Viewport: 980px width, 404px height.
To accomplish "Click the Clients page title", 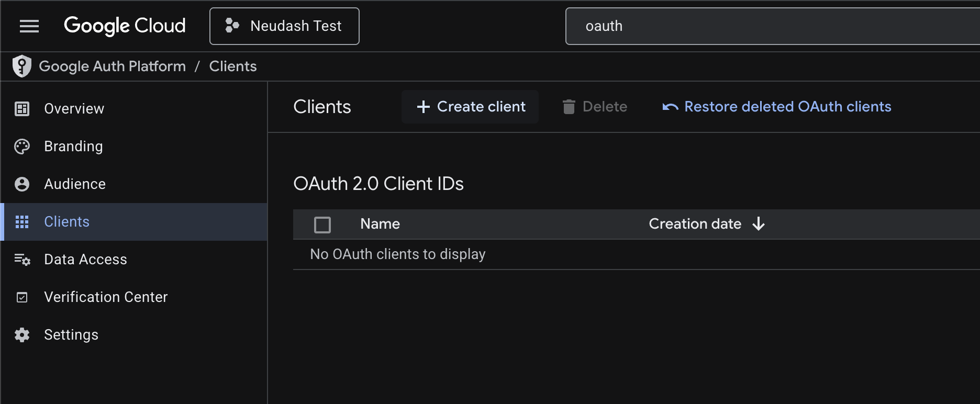I will click(x=322, y=107).
